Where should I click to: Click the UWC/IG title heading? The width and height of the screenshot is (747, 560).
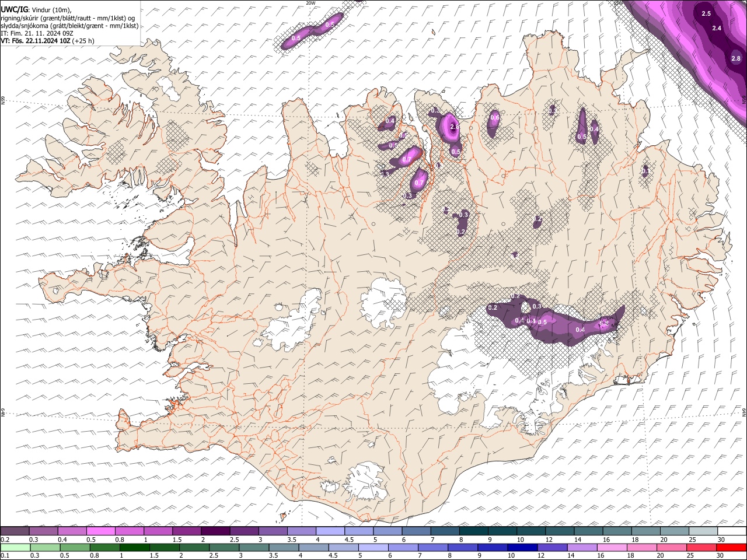click(14, 10)
